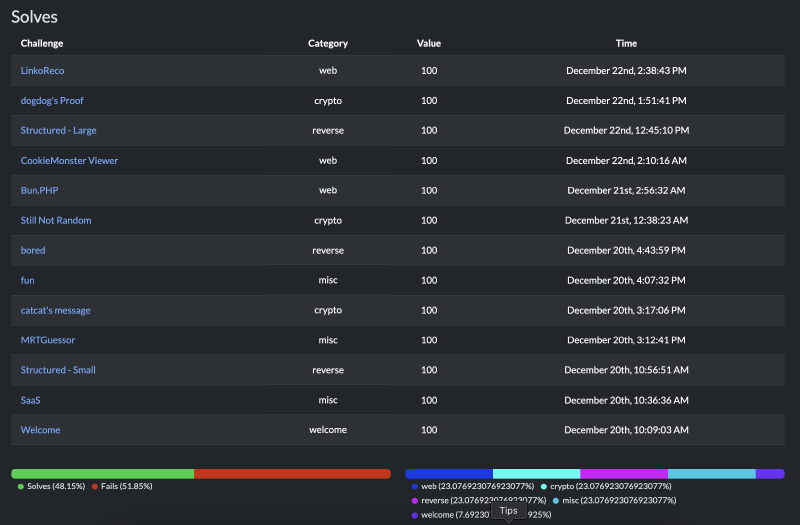Open the Still Not Random challenge
Image resolution: width=800 pixels, height=525 pixels.
56,220
